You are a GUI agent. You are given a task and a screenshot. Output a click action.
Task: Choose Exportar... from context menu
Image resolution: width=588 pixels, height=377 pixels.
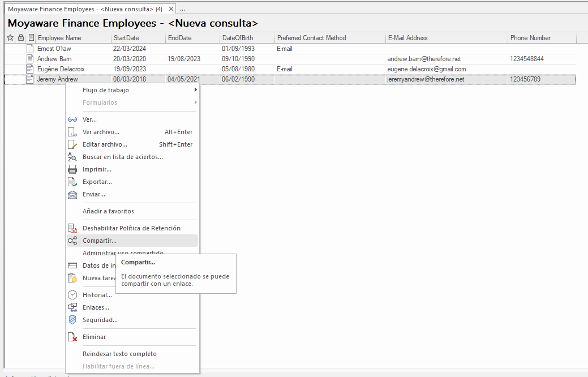click(x=132, y=182)
